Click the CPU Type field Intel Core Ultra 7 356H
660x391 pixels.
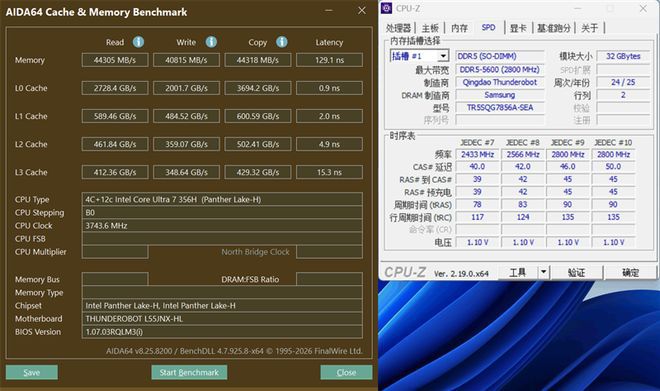[222, 199]
